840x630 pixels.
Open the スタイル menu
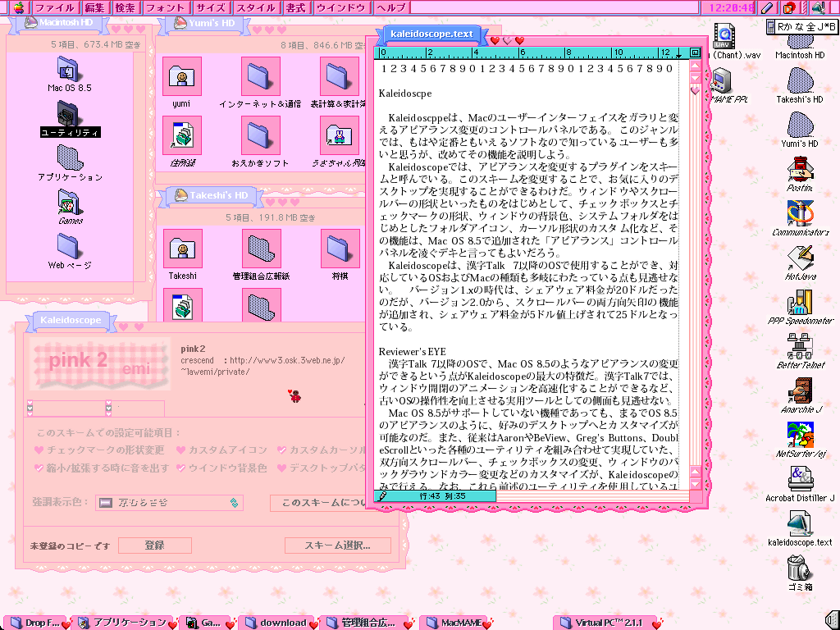click(x=256, y=7)
